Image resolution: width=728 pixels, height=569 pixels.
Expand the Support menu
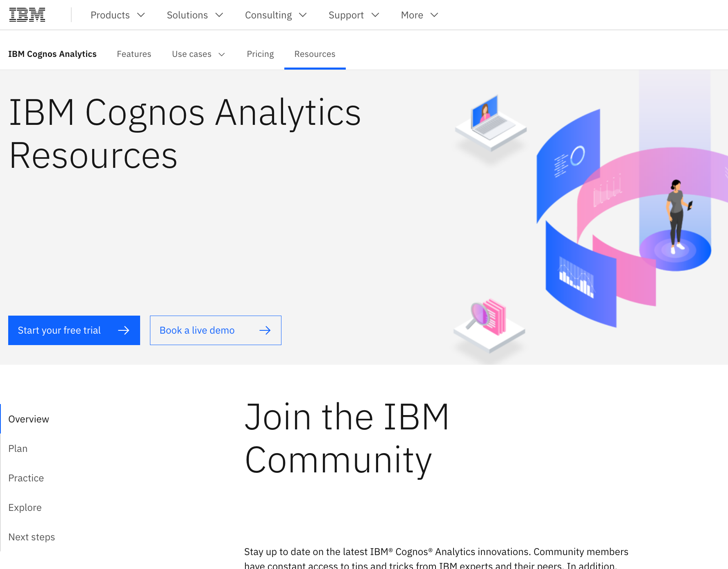(x=354, y=15)
